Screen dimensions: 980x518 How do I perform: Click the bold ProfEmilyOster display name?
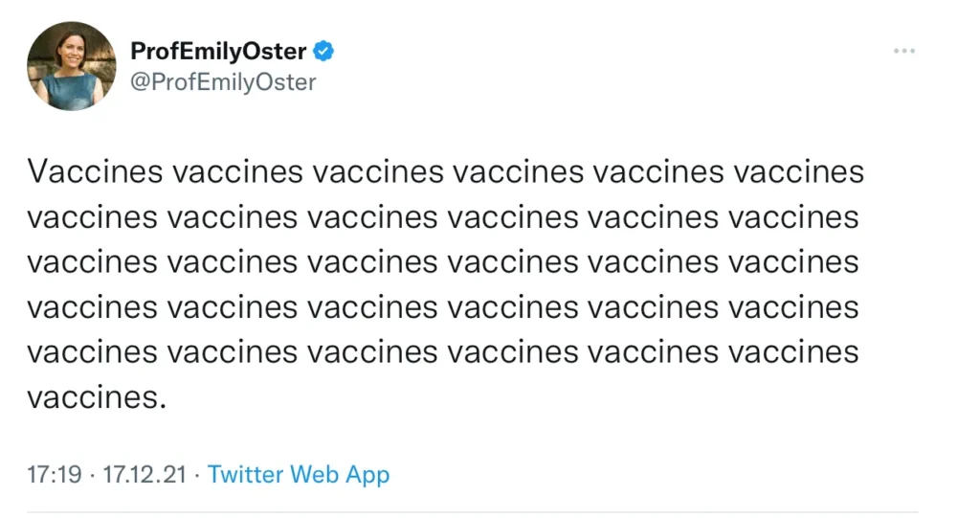point(218,51)
